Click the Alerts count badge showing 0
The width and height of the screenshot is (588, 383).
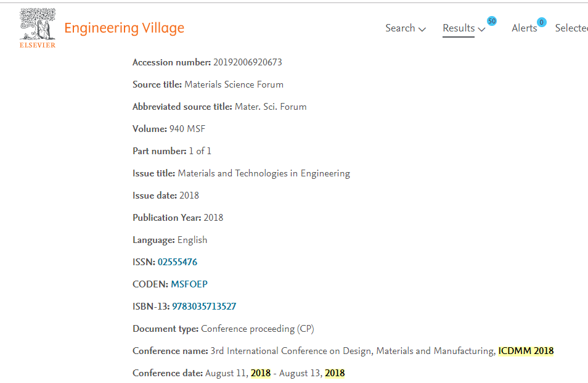pos(542,22)
